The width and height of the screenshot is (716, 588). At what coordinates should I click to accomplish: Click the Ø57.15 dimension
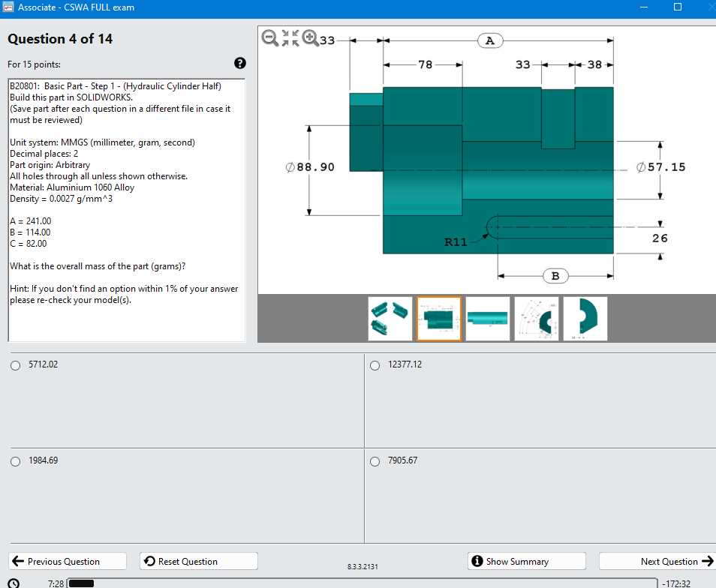click(660, 167)
